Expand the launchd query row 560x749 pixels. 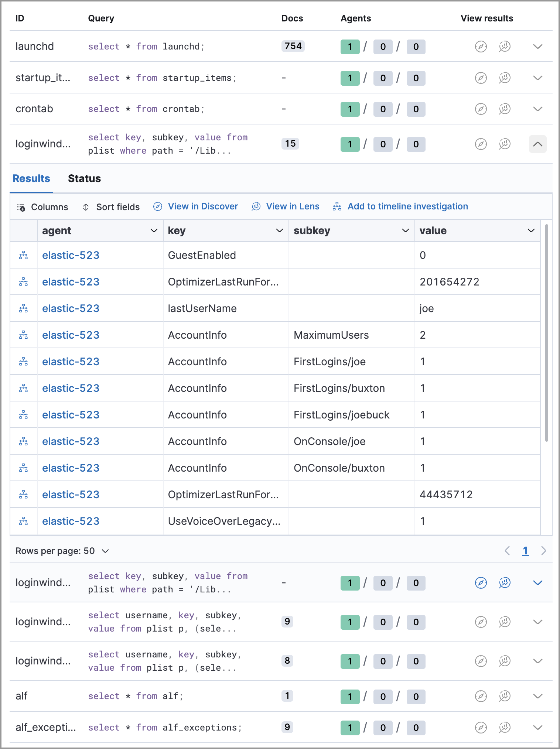click(537, 47)
